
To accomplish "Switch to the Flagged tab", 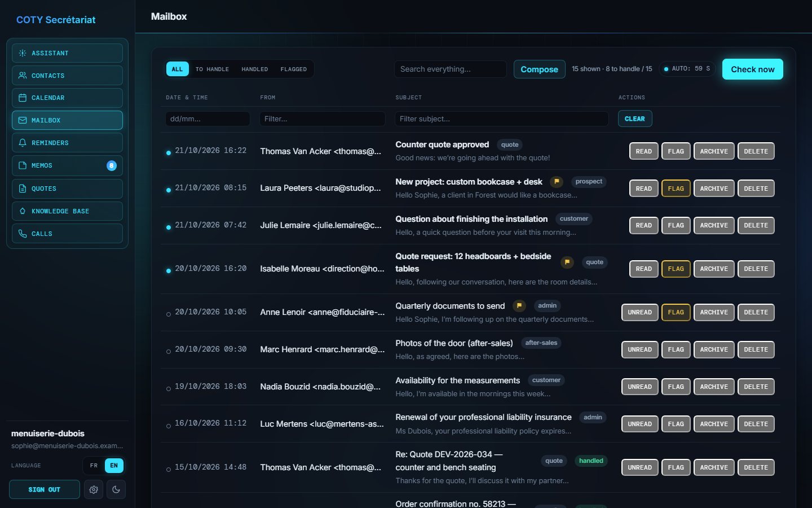I will tap(293, 69).
